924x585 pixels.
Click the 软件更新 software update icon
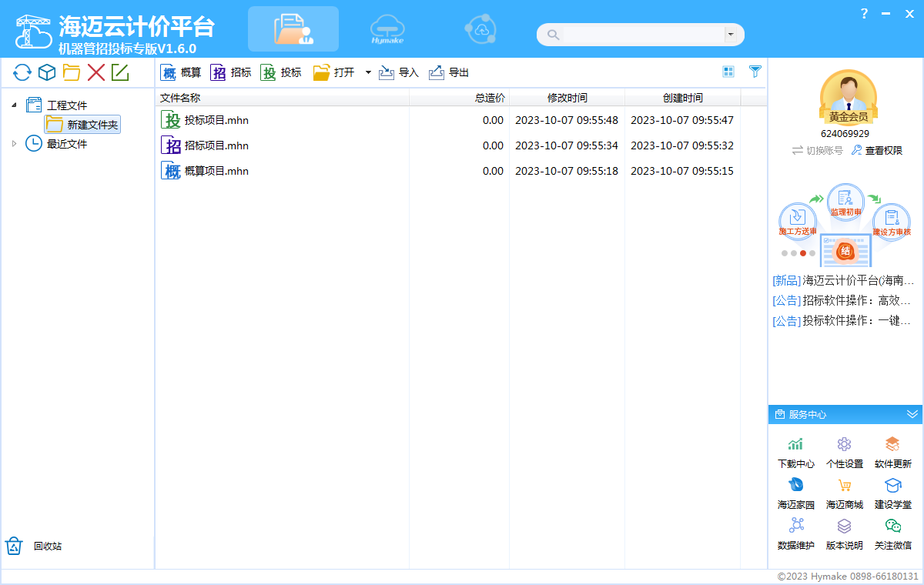pos(893,444)
